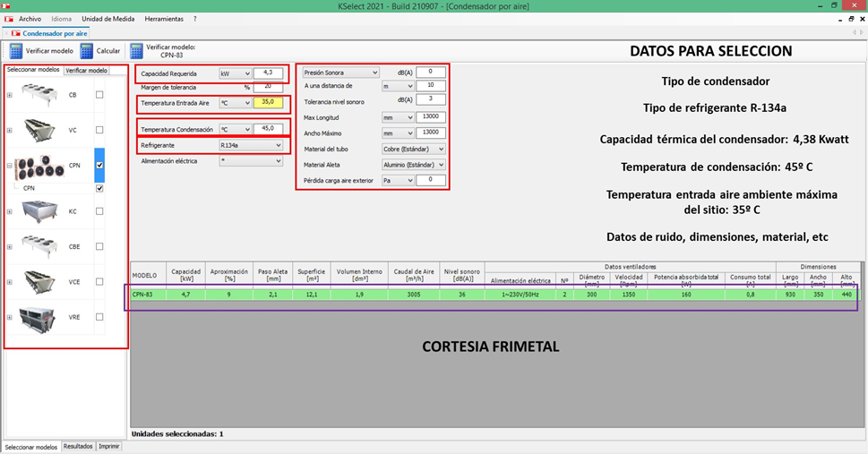Viewport: 868px width, 454px height.
Task: Open Temperatura Entrada Aire unit dropdown
Action: 236,103
